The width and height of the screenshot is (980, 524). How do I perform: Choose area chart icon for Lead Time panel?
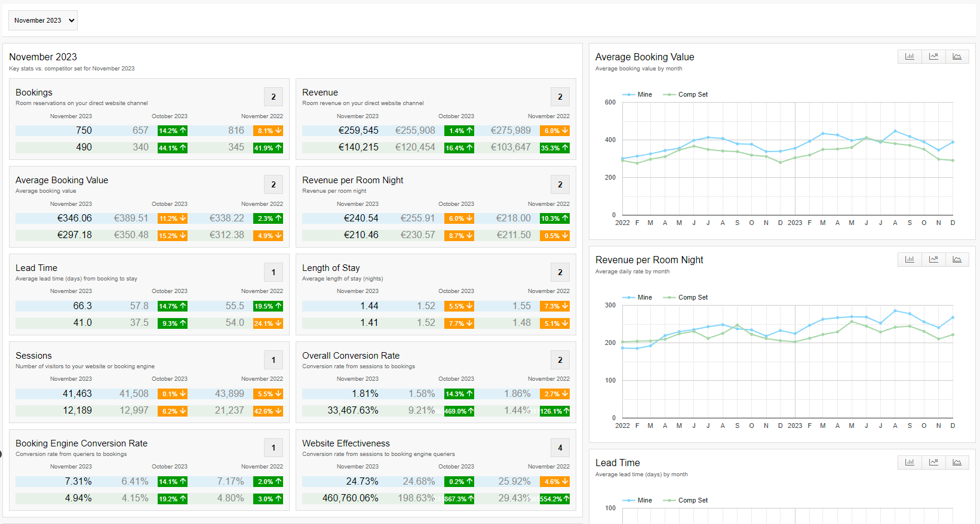pos(957,463)
